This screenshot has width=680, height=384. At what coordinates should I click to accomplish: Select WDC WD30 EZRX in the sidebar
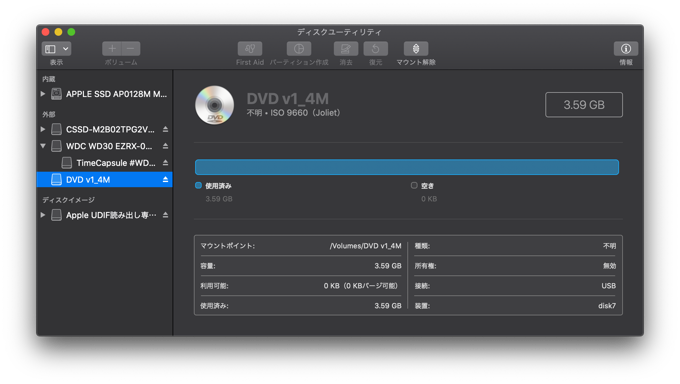[105, 146]
